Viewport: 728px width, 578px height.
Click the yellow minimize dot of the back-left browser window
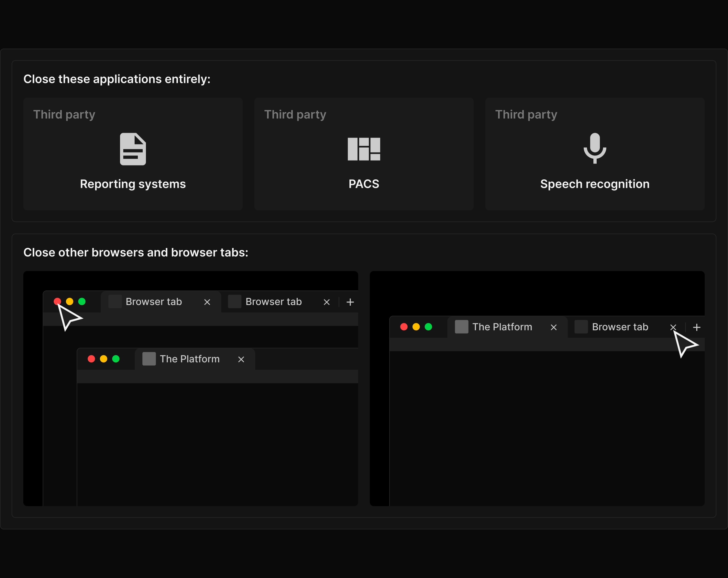70,301
